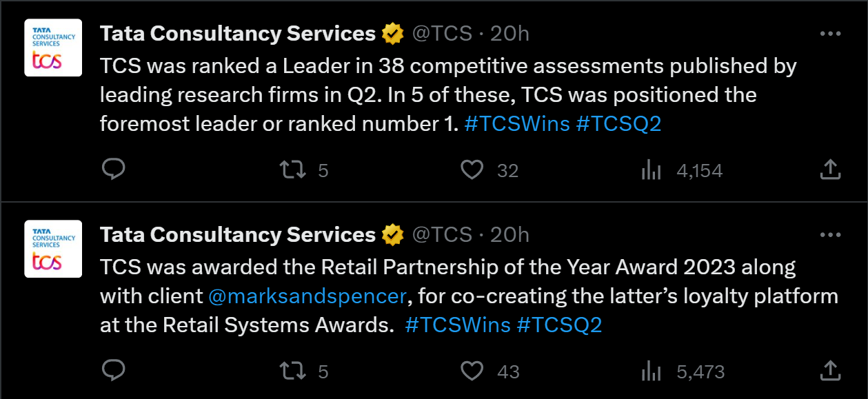Like the tweet with 32 likes

point(472,170)
